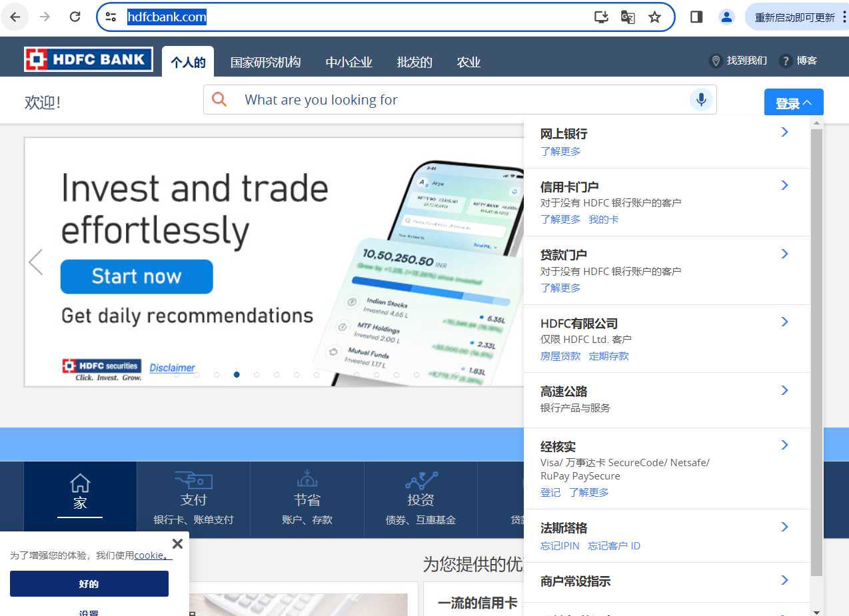Click 了解更多 under 网上银行
Viewport: 849px width, 616px height.
pyautogui.click(x=560, y=151)
